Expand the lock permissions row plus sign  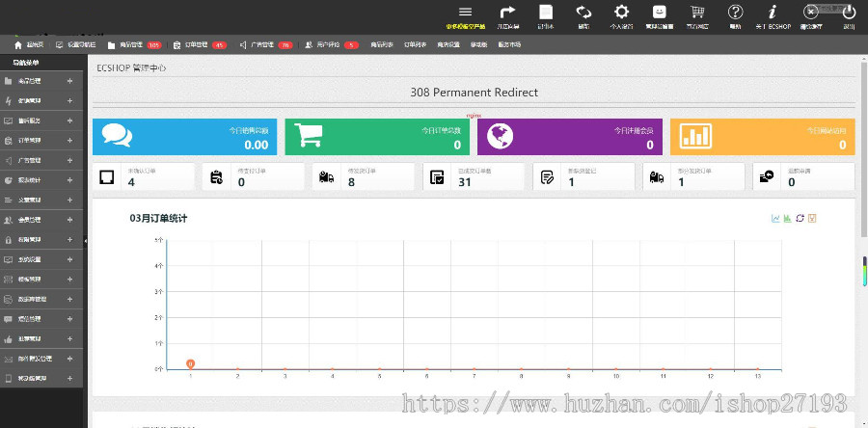(x=69, y=239)
